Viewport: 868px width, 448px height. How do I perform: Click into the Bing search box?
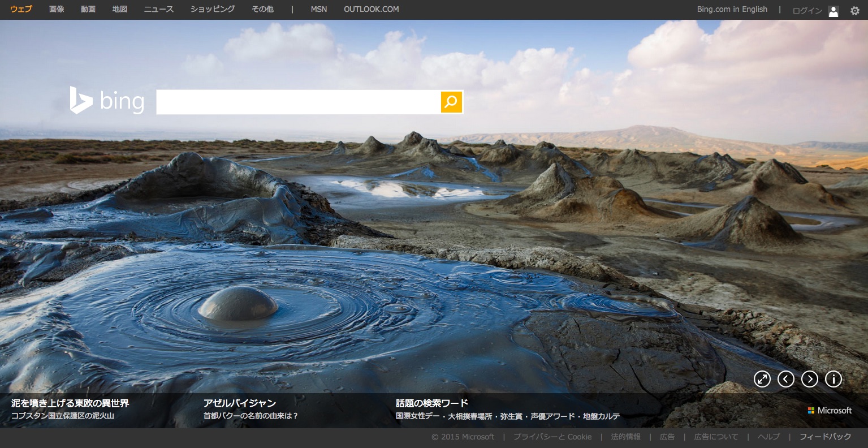tap(298, 102)
